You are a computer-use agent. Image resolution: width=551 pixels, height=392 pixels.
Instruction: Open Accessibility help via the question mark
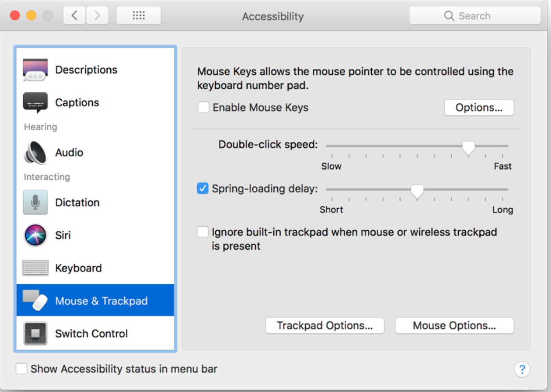522,369
